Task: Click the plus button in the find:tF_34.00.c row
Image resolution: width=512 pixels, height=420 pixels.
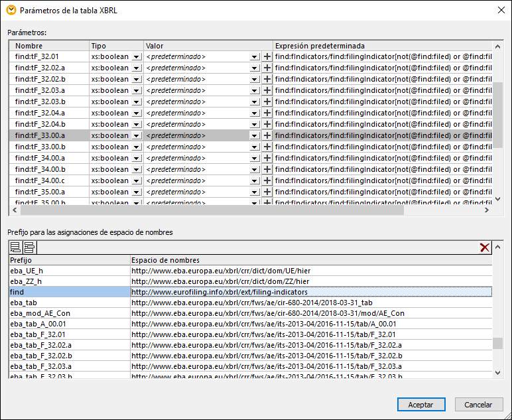Action: pyautogui.click(x=267, y=180)
